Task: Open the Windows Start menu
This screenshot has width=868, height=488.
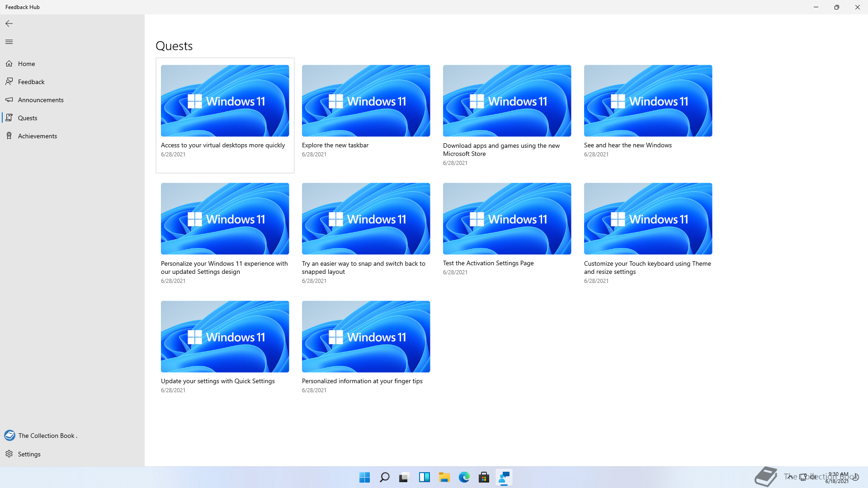Action: coord(364,477)
